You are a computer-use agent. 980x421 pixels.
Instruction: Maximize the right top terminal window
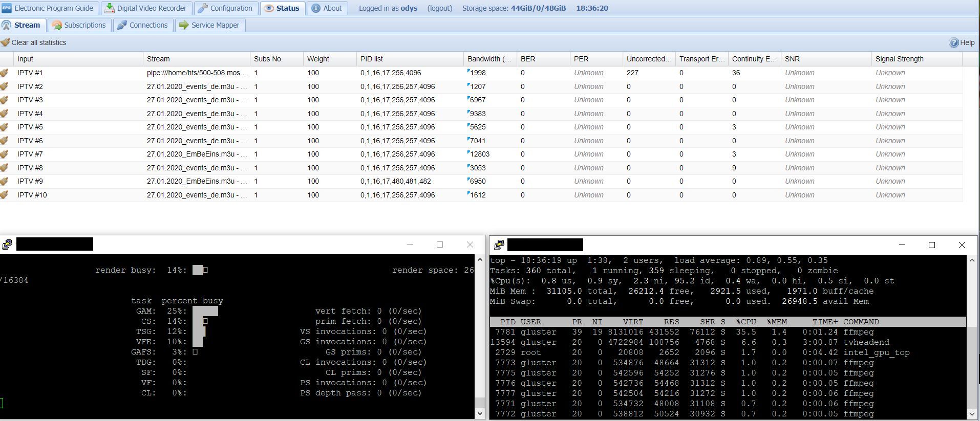pos(932,245)
